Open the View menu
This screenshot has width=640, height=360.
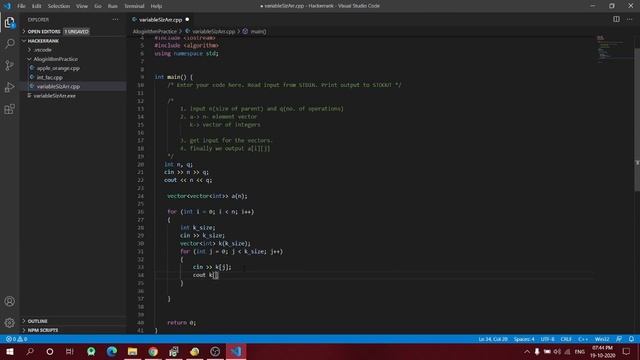82,6
